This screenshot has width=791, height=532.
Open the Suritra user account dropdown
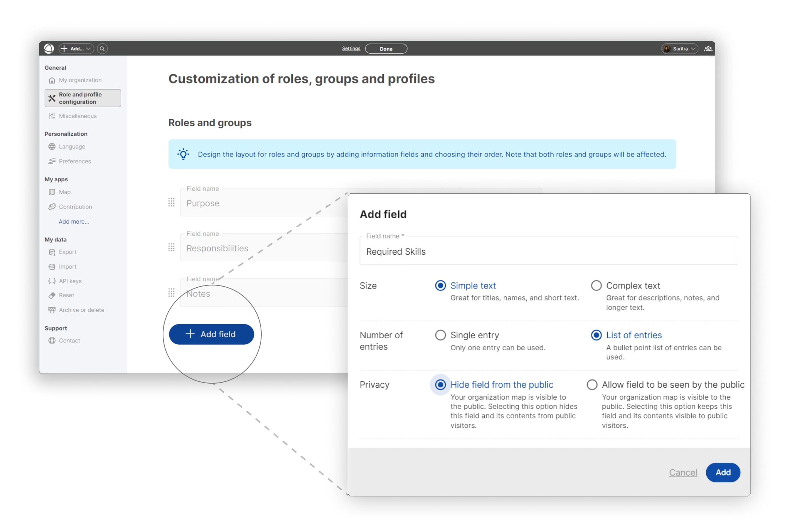pos(680,49)
